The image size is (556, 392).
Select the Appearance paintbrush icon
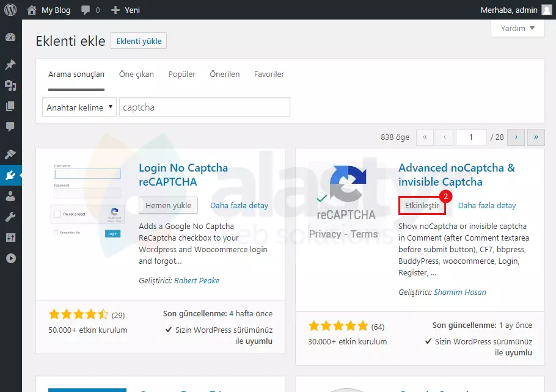10,153
